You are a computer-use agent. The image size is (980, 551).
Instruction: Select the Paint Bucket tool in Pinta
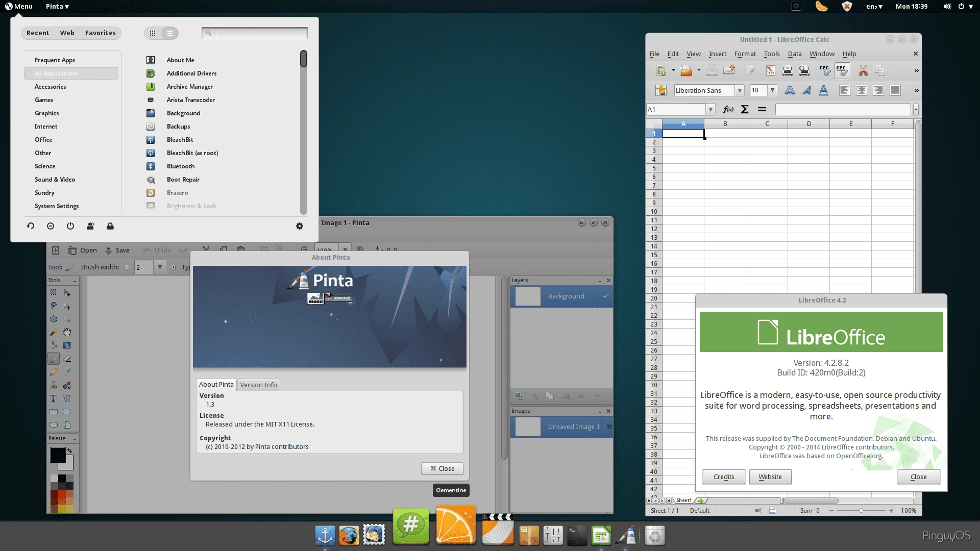(54, 345)
